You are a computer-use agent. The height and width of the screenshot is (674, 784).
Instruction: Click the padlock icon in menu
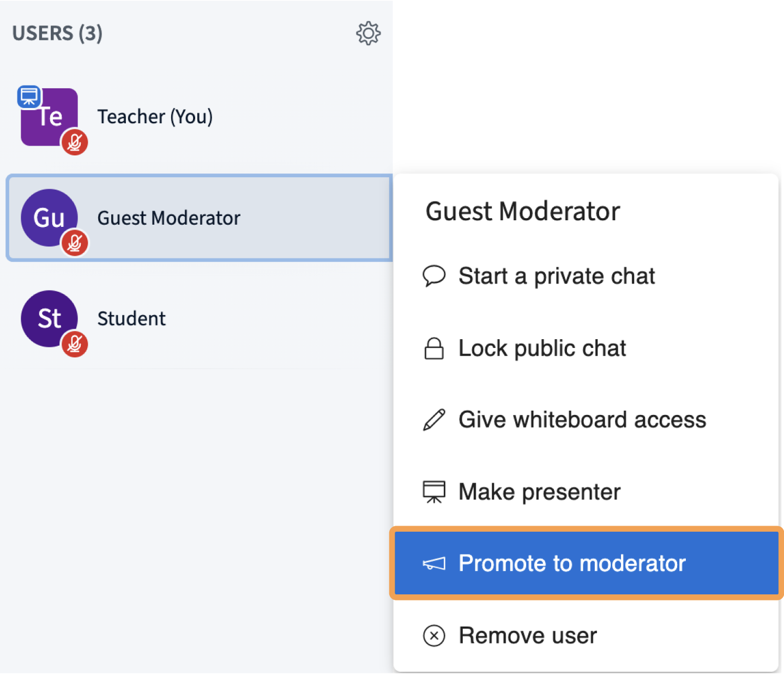click(434, 348)
